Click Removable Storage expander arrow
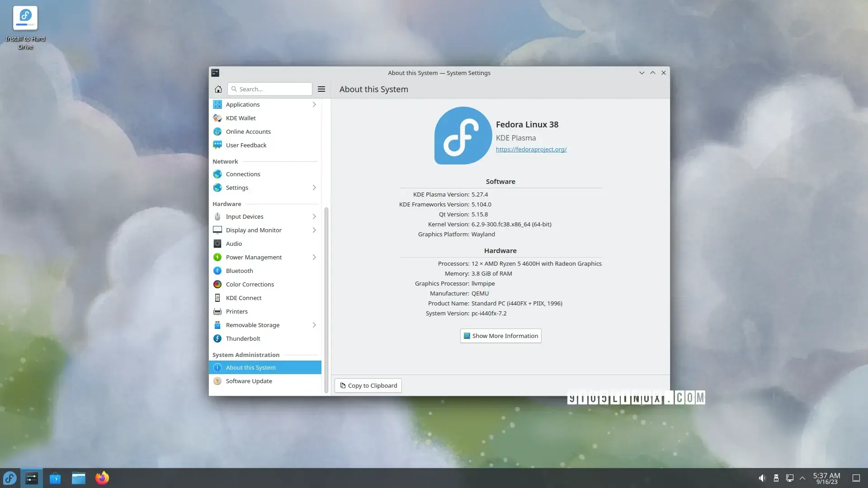The width and height of the screenshot is (868, 488). coord(314,325)
